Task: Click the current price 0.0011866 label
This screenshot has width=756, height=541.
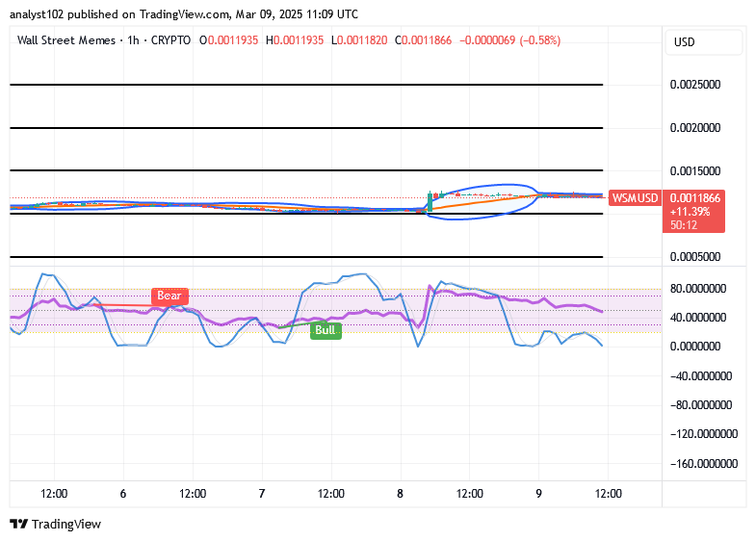Action: [694, 198]
